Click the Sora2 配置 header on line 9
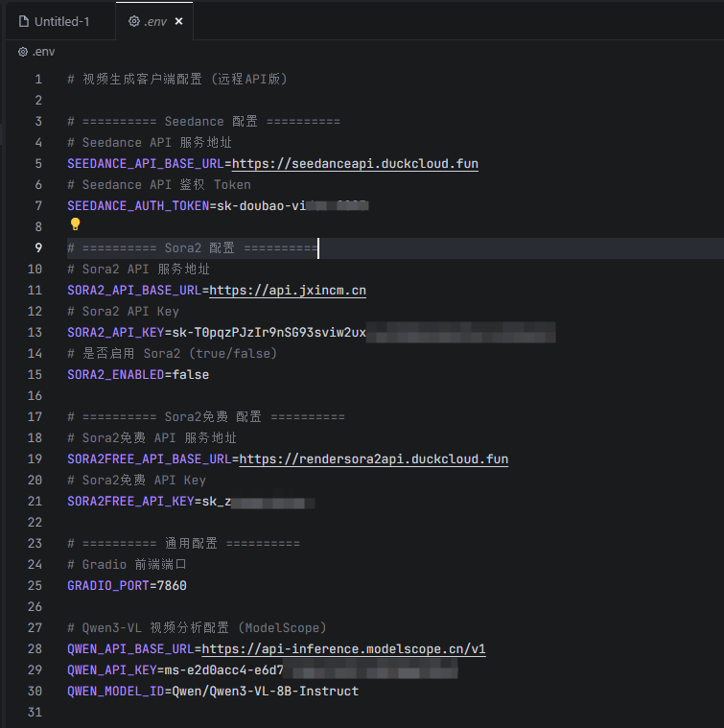Viewport: 724px width, 728px height. (193, 248)
